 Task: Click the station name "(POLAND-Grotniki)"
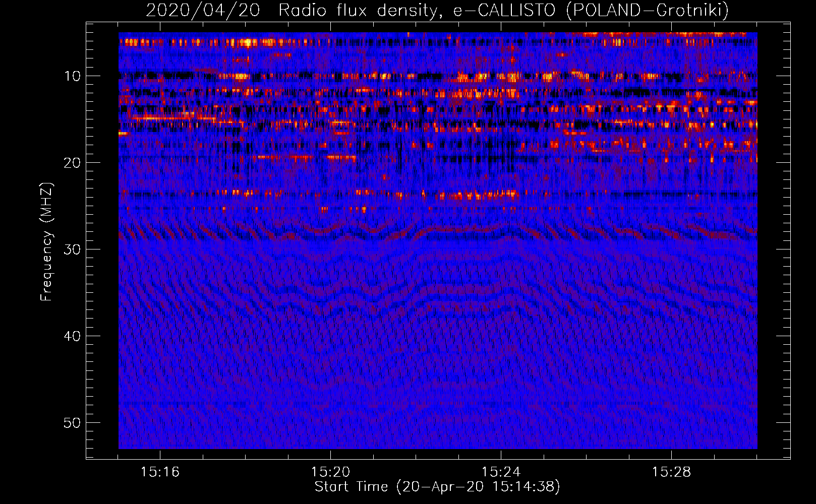(648, 10)
